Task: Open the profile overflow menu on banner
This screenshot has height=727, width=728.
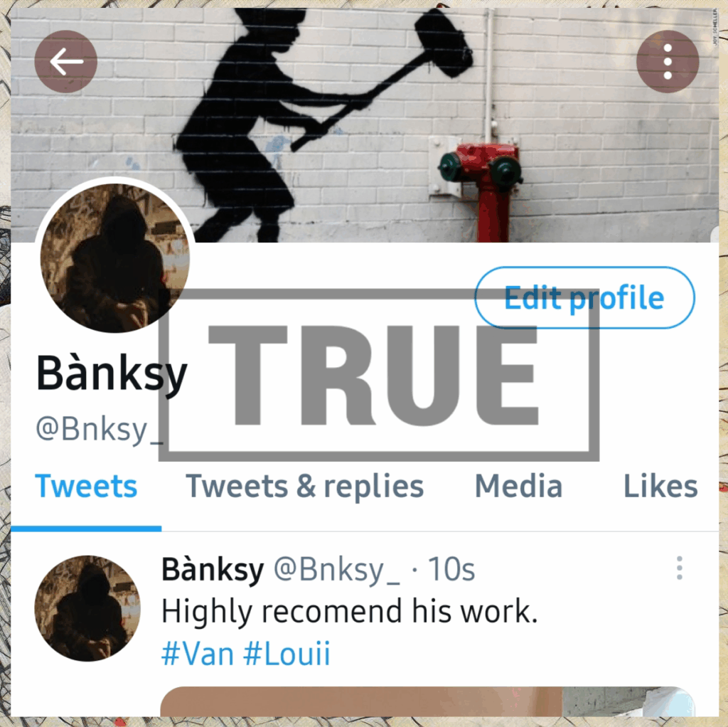Action: 667,61
